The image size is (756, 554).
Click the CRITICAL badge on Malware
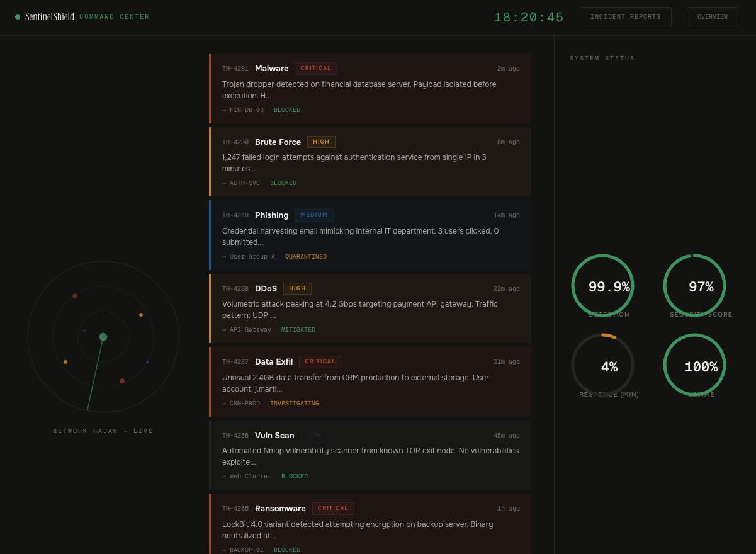click(316, 68)
